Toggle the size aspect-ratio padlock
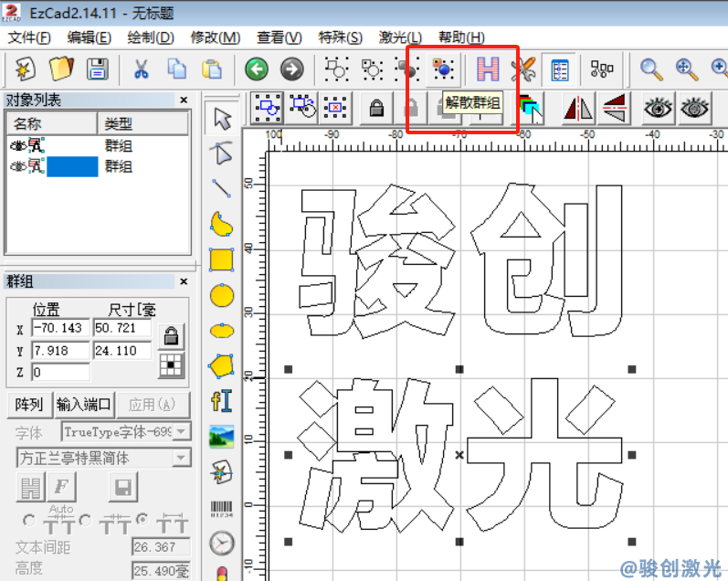 point(171,336)
